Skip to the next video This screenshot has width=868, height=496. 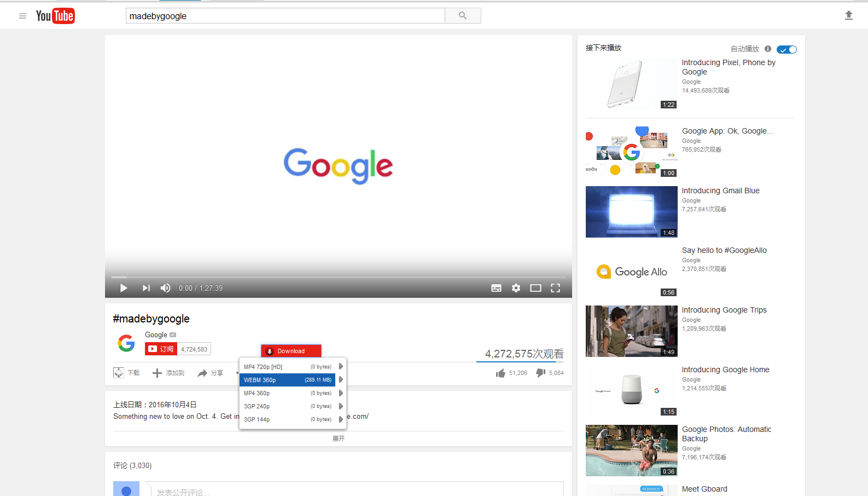pos(146,288)
